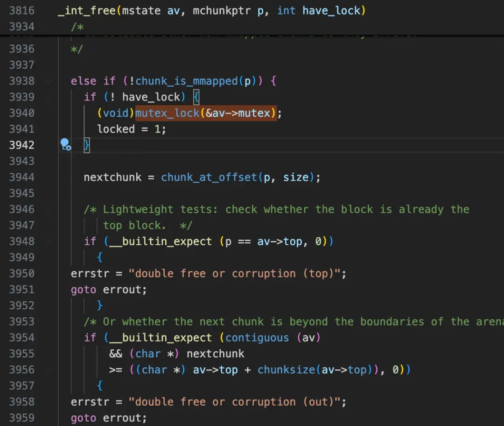The width and height of the screenshot is (504, 426).
Task: Jump to sticky scroll line 3934 comment start
Action: [x=77, y=27]
